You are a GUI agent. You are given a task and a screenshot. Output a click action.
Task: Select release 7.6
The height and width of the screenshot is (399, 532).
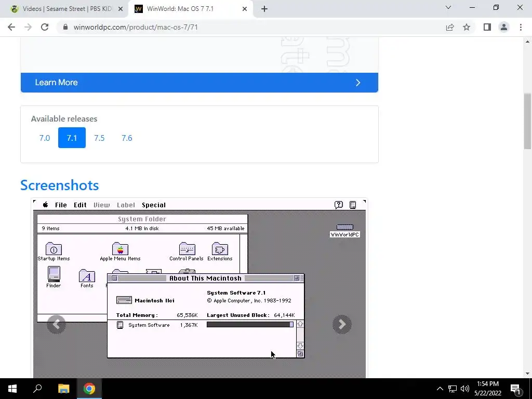127,138
